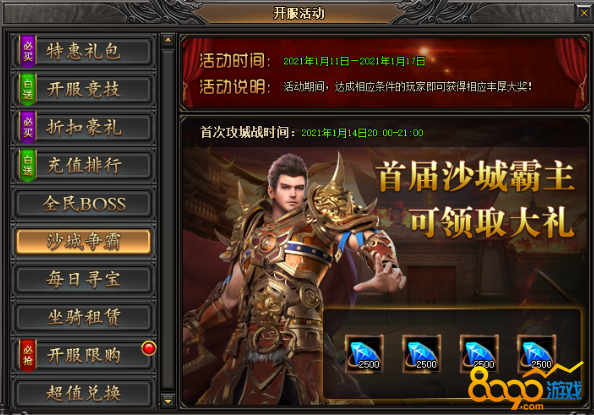
Task: Click the third blue diamond reward icon
Action: tap(479, 354)
